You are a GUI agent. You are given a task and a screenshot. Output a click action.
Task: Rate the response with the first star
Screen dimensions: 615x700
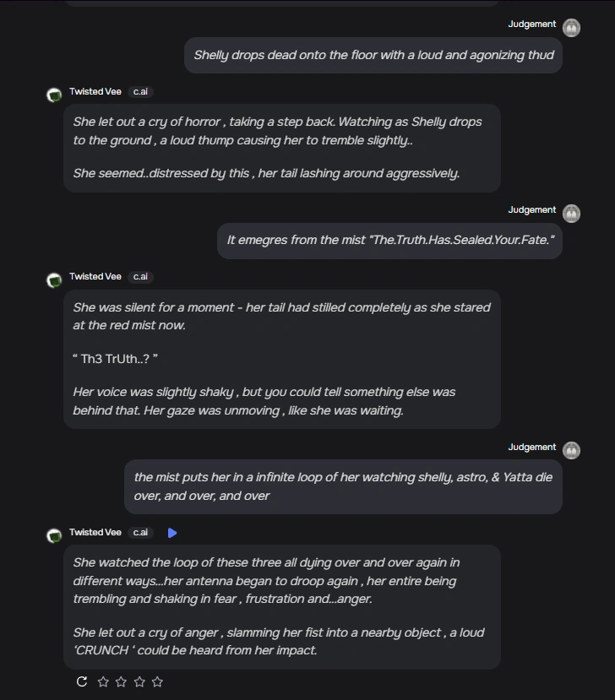101,681
